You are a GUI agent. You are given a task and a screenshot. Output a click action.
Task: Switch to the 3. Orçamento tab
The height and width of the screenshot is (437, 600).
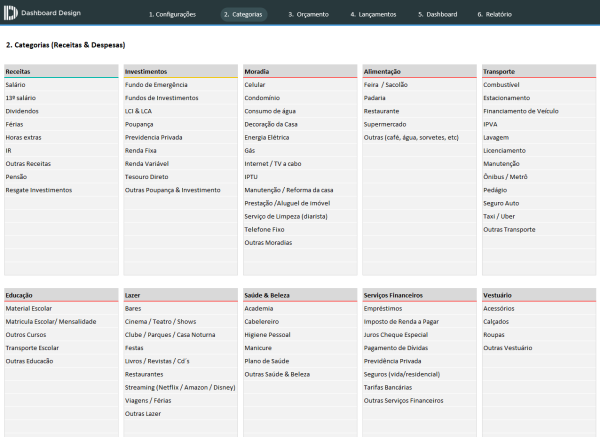[x=310, y=15]
